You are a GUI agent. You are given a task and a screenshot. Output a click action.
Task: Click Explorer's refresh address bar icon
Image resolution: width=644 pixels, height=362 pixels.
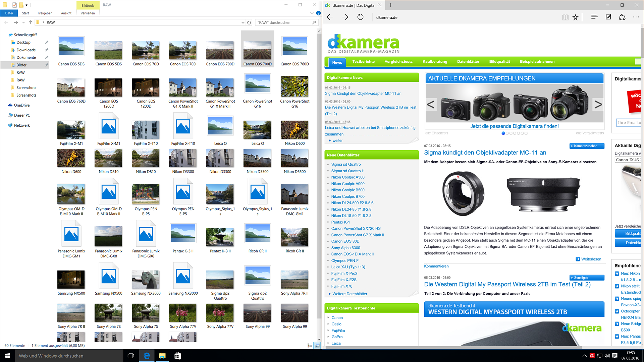tap(249, 22)
